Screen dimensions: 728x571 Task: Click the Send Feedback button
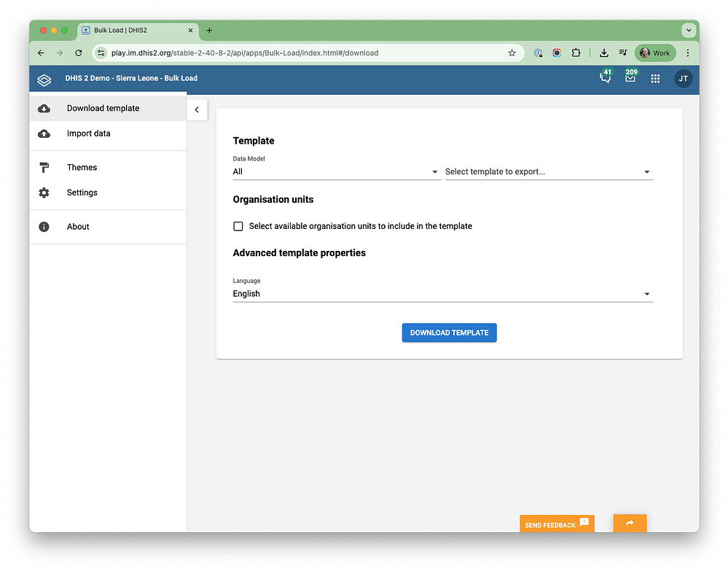[x=557, y=524]
